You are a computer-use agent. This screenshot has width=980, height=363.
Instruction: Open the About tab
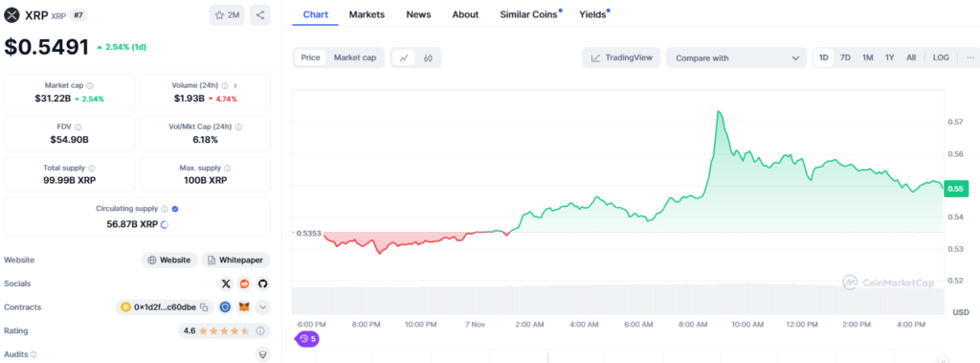click(466, 14)
